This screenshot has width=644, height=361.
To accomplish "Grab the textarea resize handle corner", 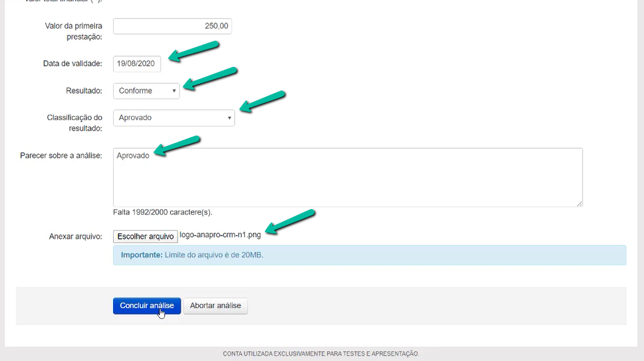I will point(580,204).
